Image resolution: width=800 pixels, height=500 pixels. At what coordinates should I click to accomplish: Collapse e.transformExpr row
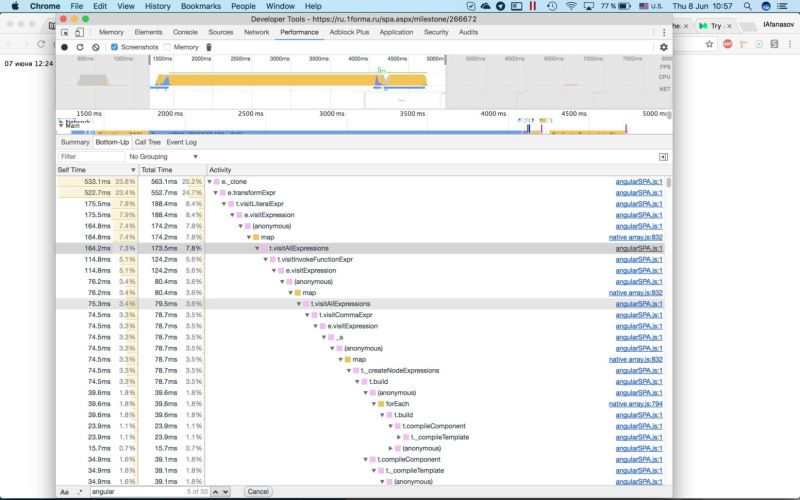click(x=215, y=193)
